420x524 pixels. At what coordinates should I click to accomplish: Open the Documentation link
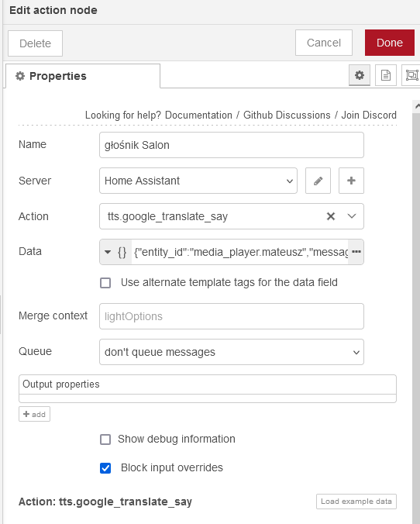tap(198, 115)
